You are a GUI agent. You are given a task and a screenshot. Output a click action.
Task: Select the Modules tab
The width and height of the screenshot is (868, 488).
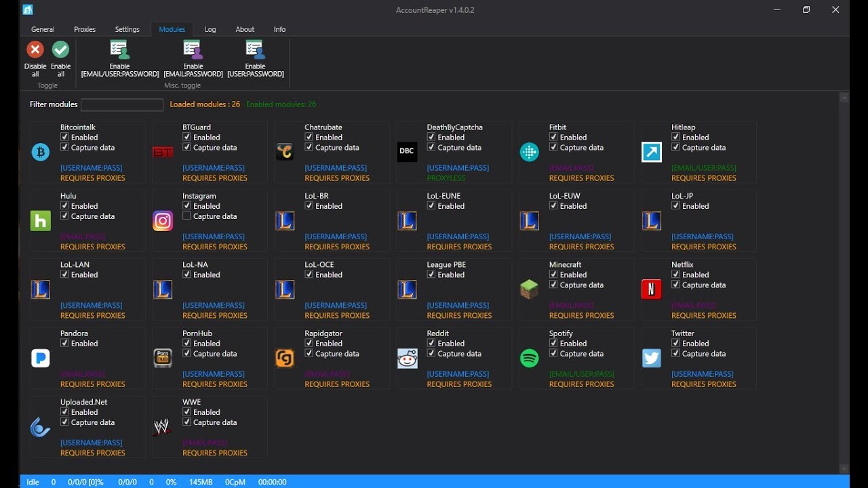(x=172, y=29)
